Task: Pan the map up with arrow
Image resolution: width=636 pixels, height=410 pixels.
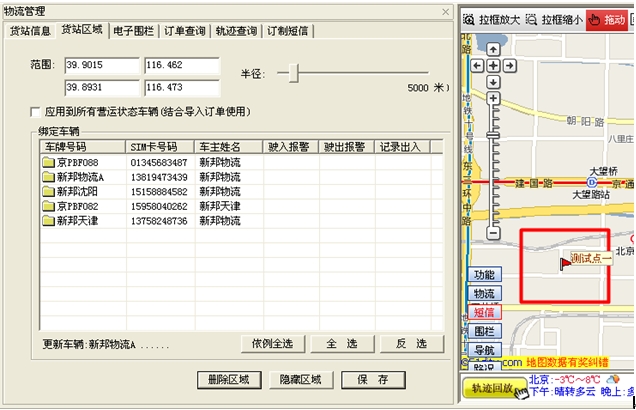Action: pos(492,49)
